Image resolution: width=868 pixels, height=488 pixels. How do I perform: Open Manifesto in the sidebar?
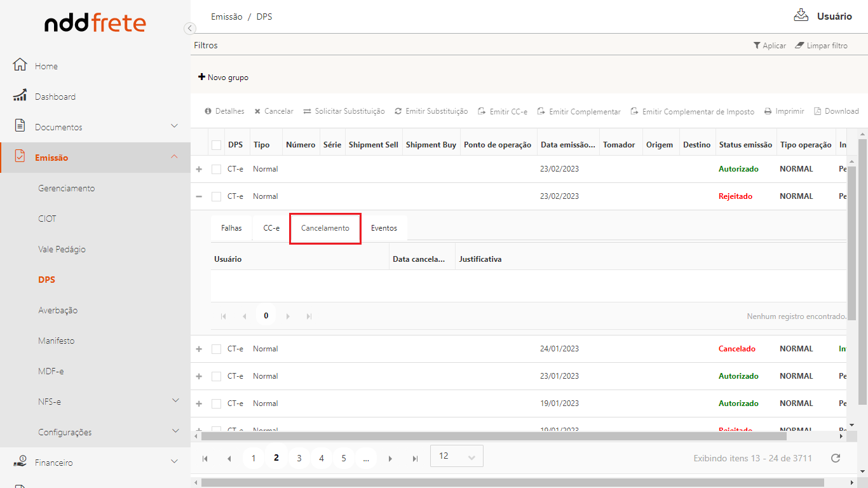point(56,341)
